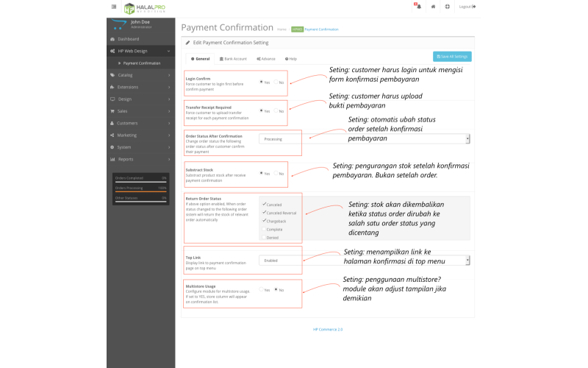Uncheck Canceled return order status
588x368 pixels.
(264, 205)
